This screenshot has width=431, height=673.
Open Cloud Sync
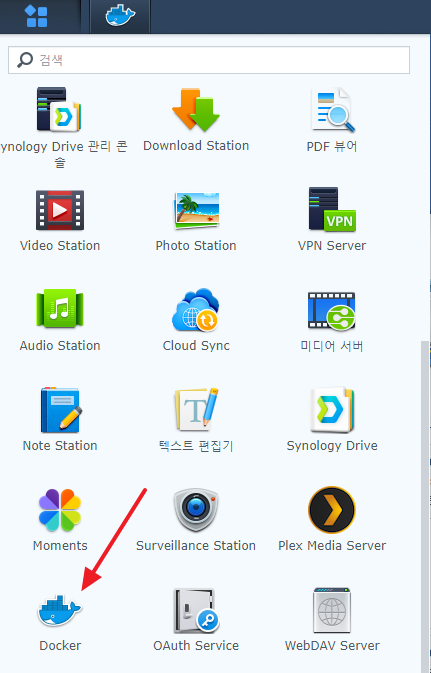pos(196,310)
